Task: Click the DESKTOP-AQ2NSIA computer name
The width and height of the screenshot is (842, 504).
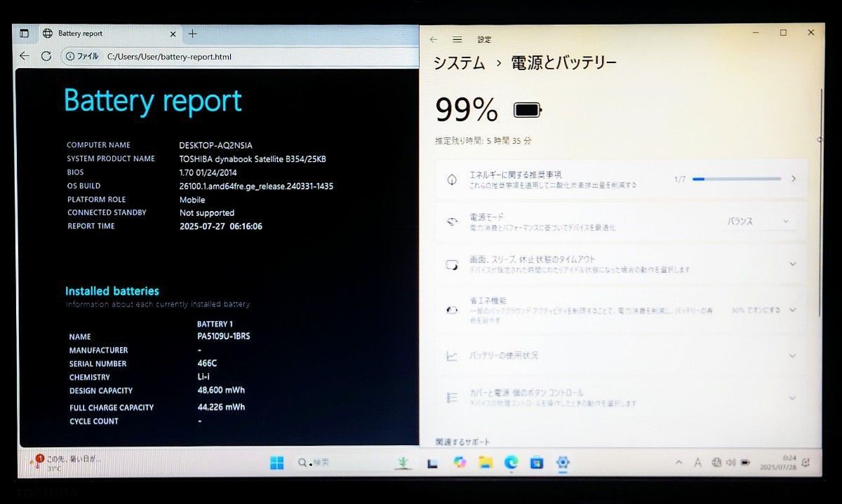Action: pyautogui.click(x=216, y=145)
